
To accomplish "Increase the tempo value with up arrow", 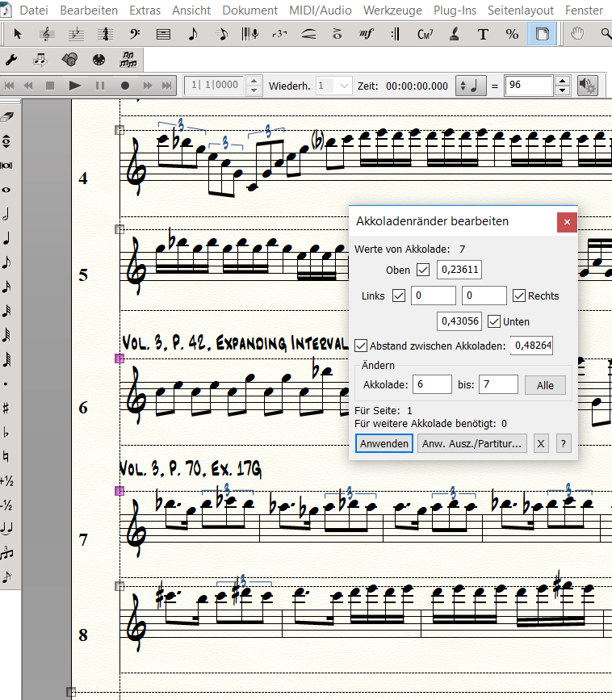I will point(563,81).
